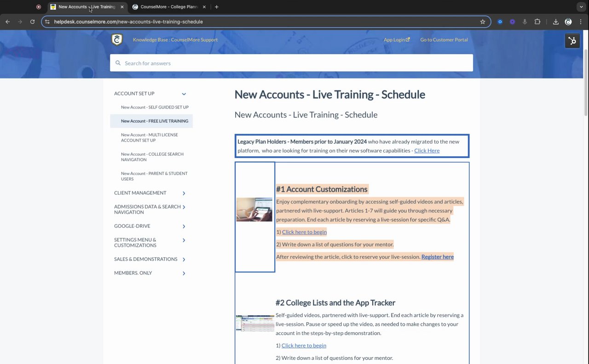Click the MEMBERS. ONLY category label
The width and height of the screenshot is (589, 364).
pyautogui.click(x=133, y=273)
